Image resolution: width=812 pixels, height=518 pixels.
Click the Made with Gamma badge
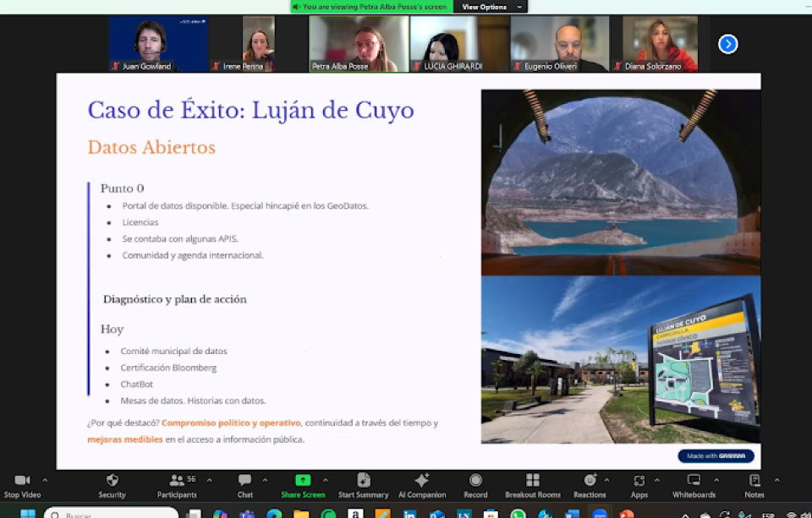(x=716, y=456)
